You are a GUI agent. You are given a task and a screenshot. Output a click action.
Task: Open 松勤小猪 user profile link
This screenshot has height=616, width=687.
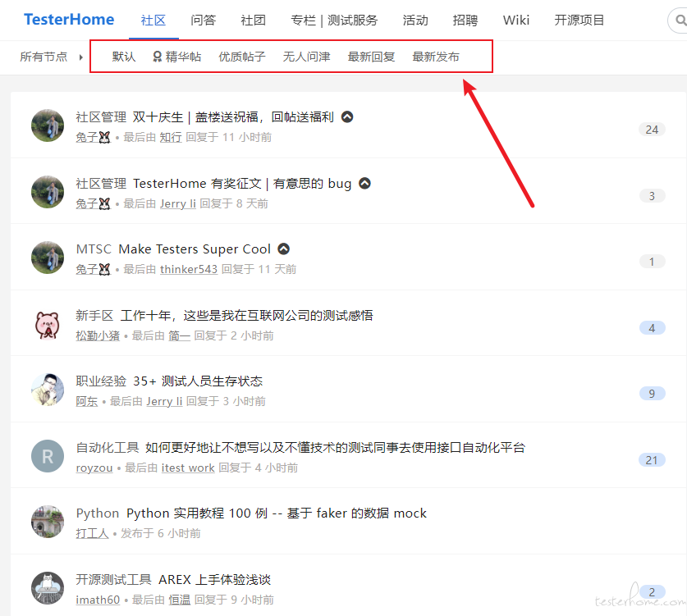[x=98, y=335]
